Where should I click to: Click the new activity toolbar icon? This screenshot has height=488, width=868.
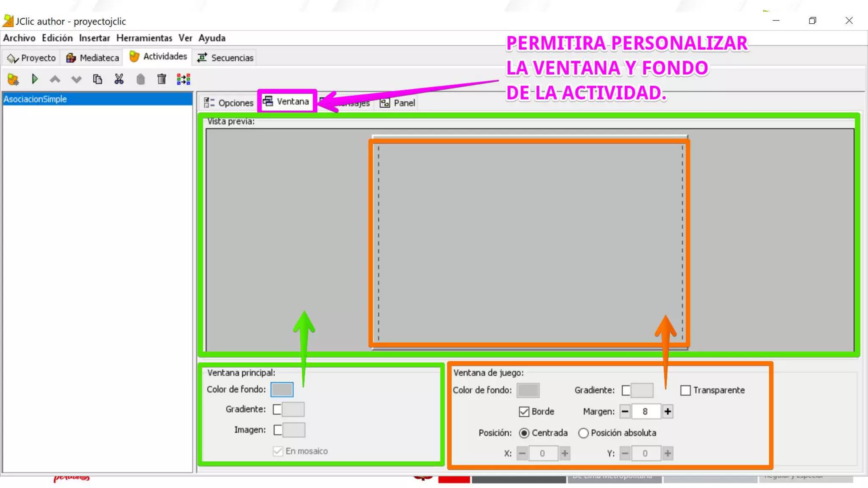13,79
